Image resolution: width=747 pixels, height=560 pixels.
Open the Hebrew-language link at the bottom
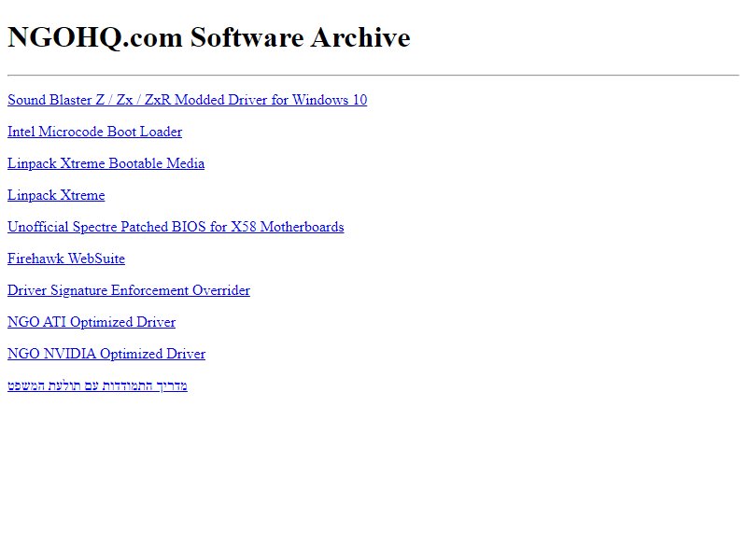[98, 385]
